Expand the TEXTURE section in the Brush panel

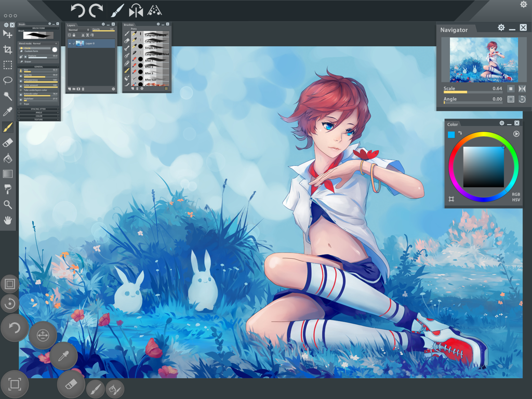(x=39, y=119)
